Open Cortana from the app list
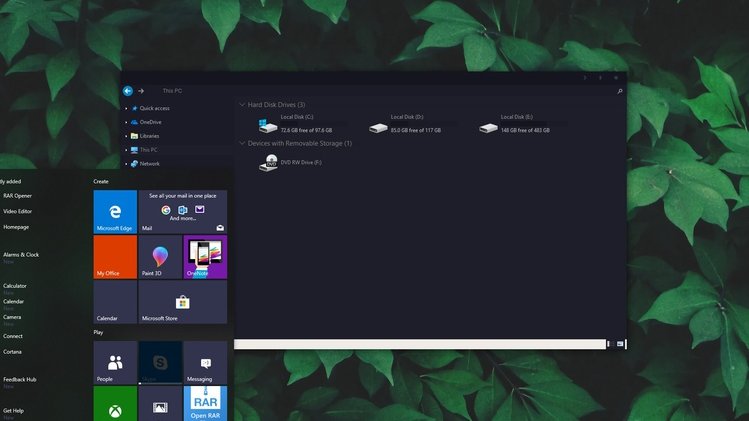 tap(12, 352)
